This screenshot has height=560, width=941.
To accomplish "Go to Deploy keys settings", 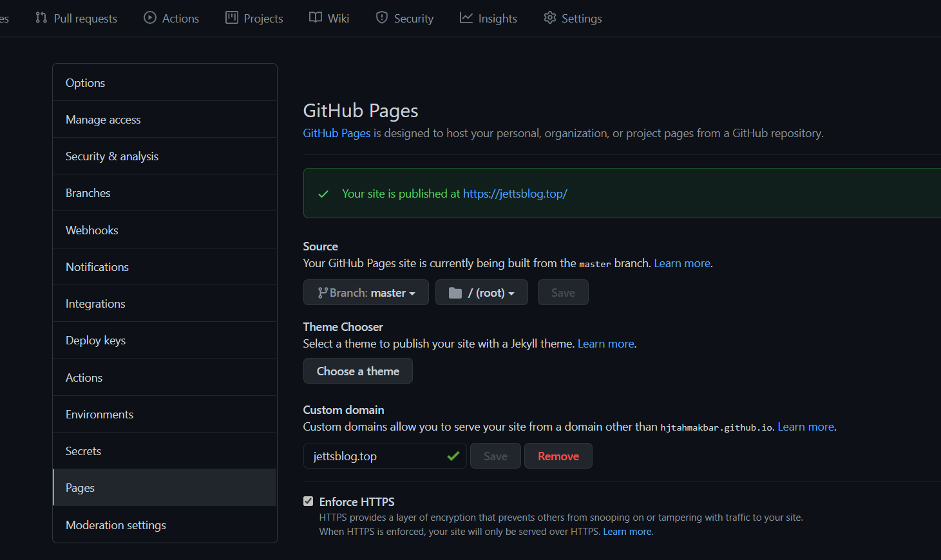I will pyautogui.click(x=95, y=341).
